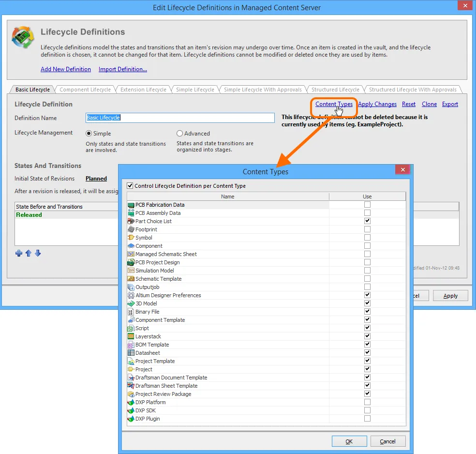Click the Part Choice List icon
This screenshot has width=476, height=454.
tap(131, 221)
